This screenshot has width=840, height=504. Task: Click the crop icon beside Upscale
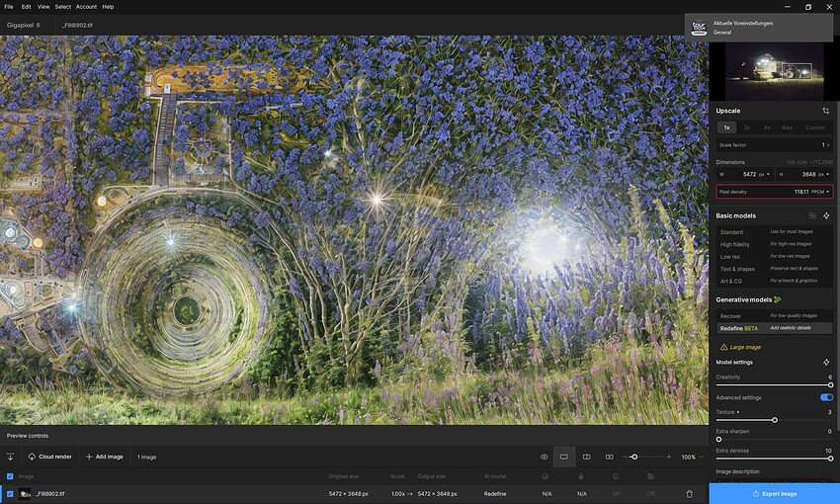coord(825,111)
